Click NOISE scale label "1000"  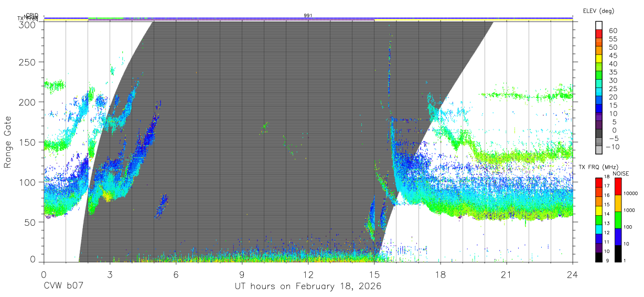point(628,210)
